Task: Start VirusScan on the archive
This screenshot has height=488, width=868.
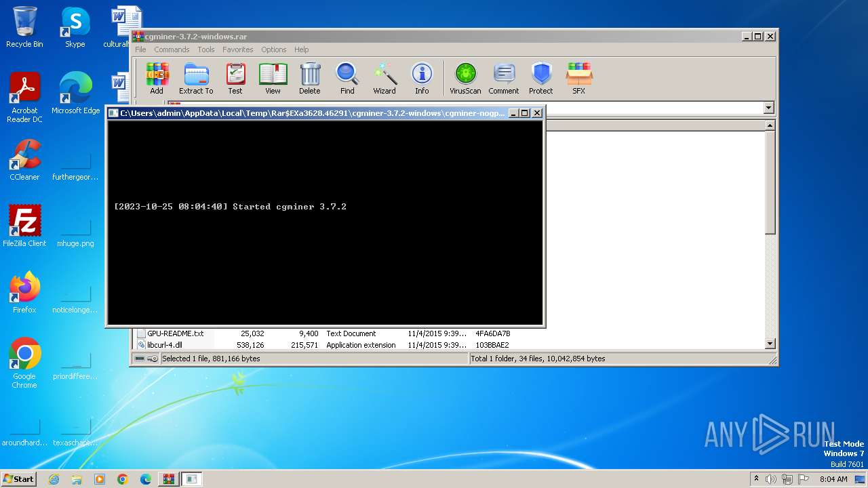Action: coord(465,79)
